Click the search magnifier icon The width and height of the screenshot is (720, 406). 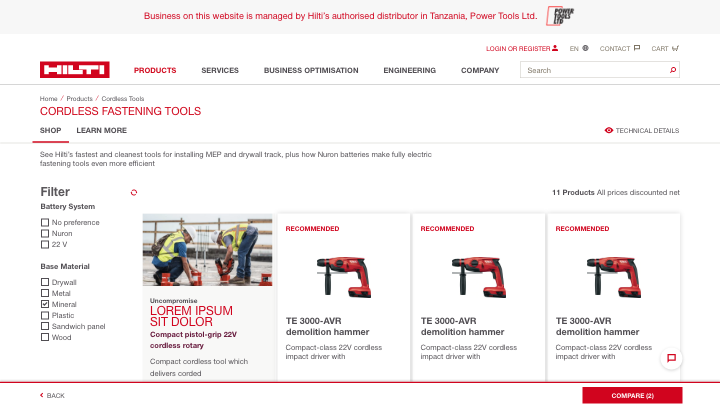click(673, 70)
